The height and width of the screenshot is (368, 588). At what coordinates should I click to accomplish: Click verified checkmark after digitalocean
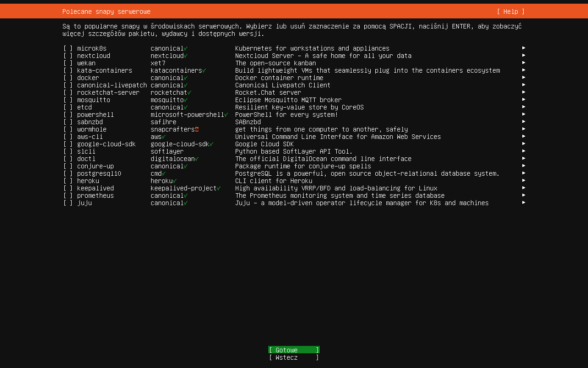tap(197, 159)
